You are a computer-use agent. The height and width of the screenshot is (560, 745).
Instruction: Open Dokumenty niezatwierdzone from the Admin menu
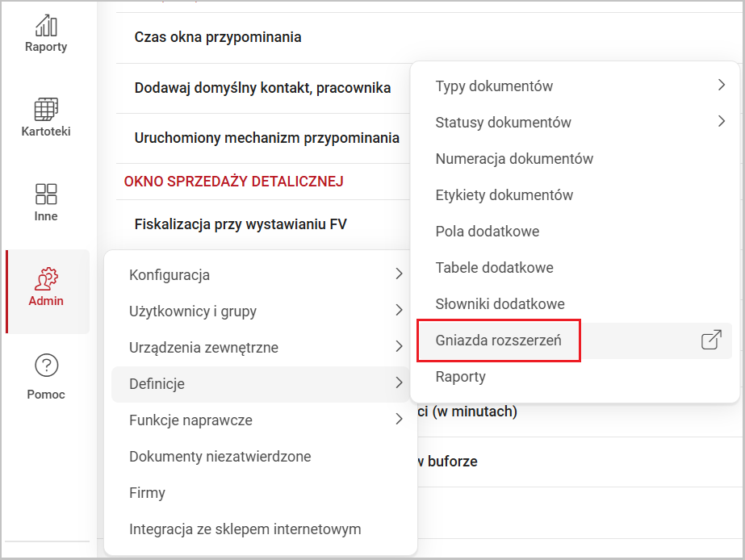click(220, 457)
